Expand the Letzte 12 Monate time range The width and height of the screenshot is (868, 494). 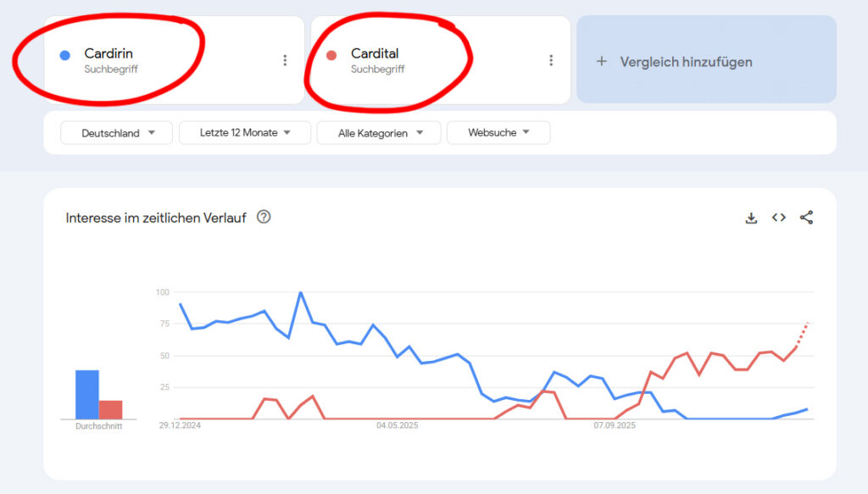(244, 133)
